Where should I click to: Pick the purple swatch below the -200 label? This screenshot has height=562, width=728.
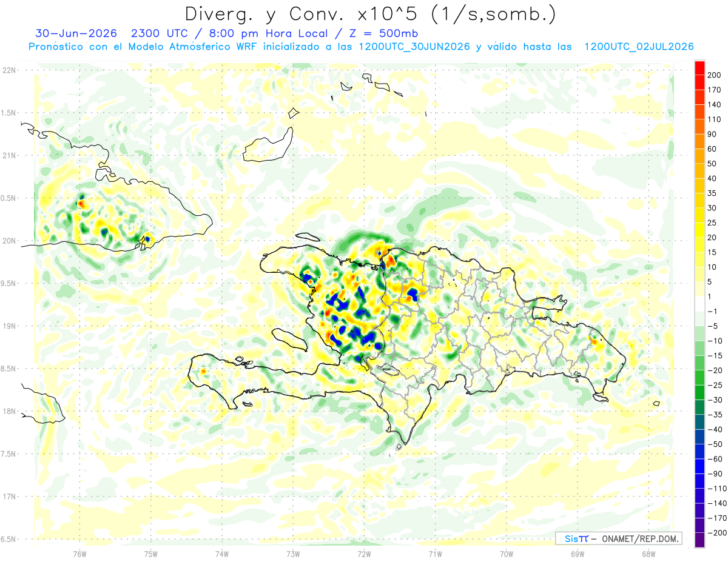pyautogui.click(x=700, y=540)
